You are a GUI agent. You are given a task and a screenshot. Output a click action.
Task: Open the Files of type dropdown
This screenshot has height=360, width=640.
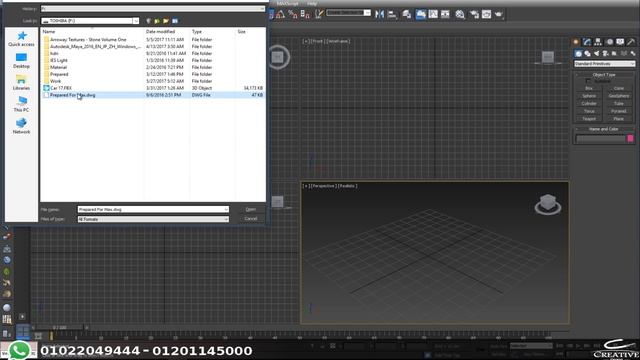[x=226, y=219]
